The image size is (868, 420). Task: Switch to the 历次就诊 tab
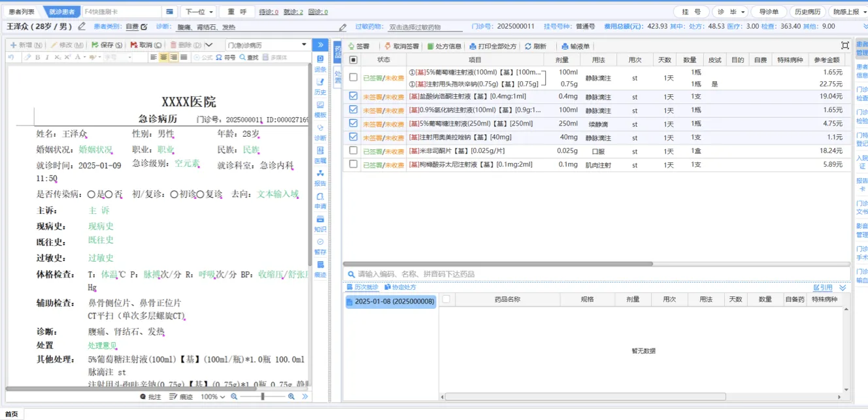(362, 287)
